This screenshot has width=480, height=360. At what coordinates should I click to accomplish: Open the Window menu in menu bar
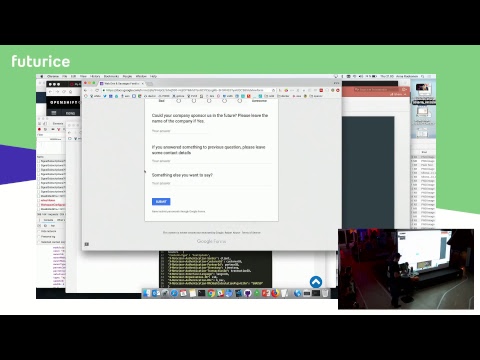[x=141, y=76]
